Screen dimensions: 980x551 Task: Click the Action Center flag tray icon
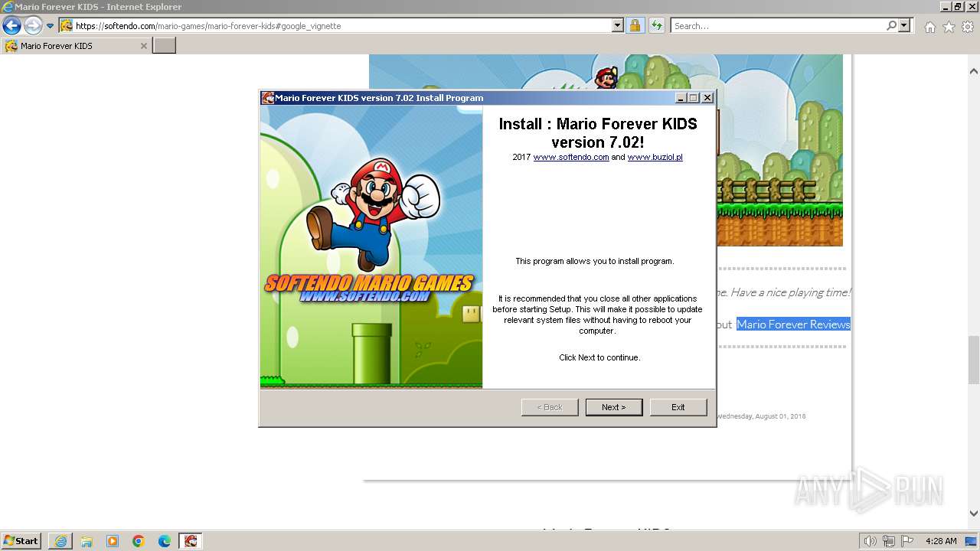[x=907, y=541]
